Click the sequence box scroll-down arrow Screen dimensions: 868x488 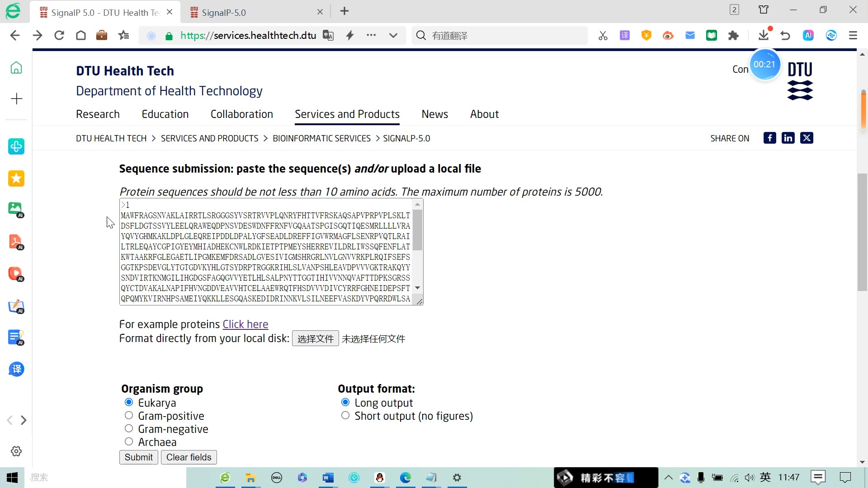coord(417,288)
